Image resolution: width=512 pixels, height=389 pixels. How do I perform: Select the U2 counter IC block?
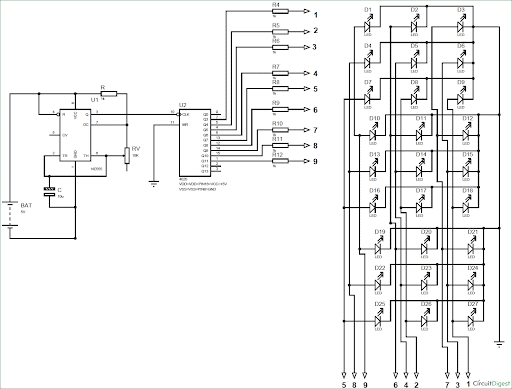195,143
